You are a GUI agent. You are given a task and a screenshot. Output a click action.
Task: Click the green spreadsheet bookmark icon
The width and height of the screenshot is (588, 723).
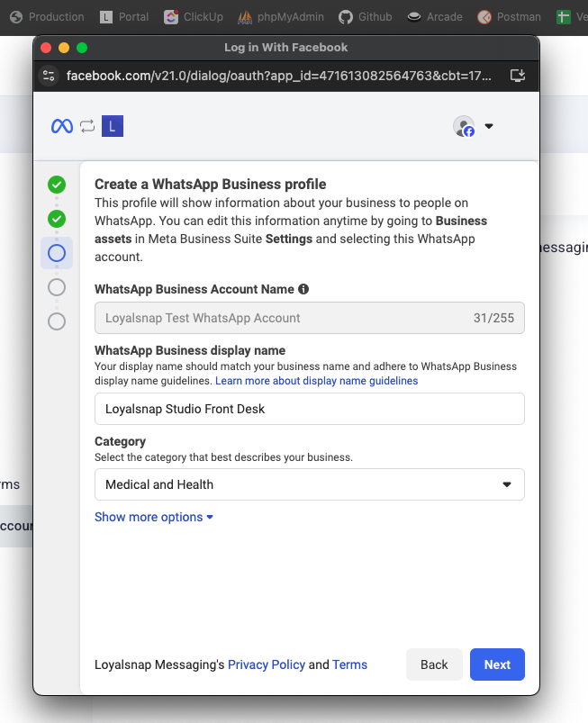[x=563, y=17]
